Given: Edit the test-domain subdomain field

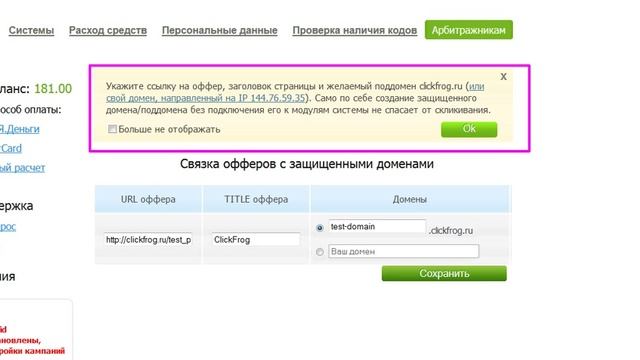Looking at the screenshot, I should click(x=377, y=227).
